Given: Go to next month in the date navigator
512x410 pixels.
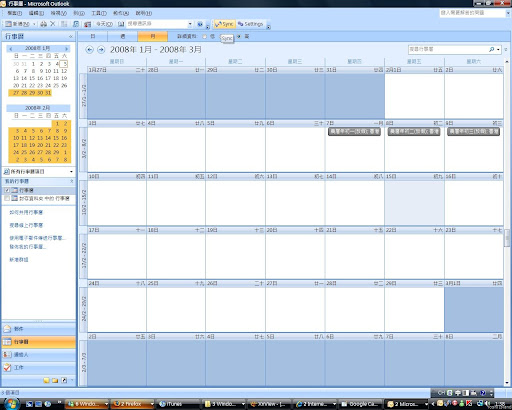Looking at the screenshot, I should [x=66, y=49].
